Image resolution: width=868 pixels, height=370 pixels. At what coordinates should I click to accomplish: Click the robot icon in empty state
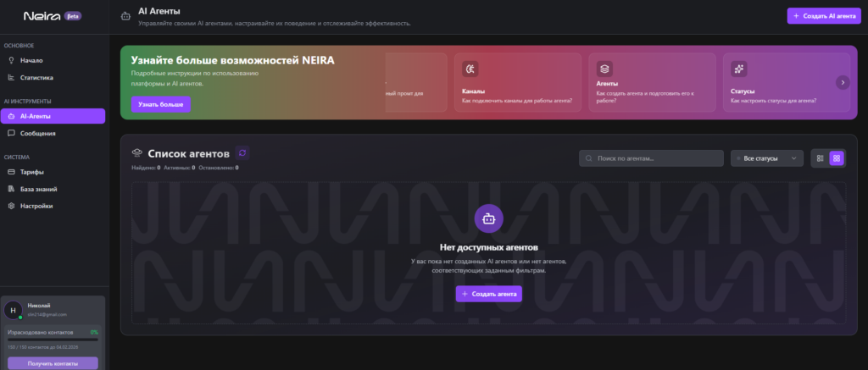[x=489, y=219]
